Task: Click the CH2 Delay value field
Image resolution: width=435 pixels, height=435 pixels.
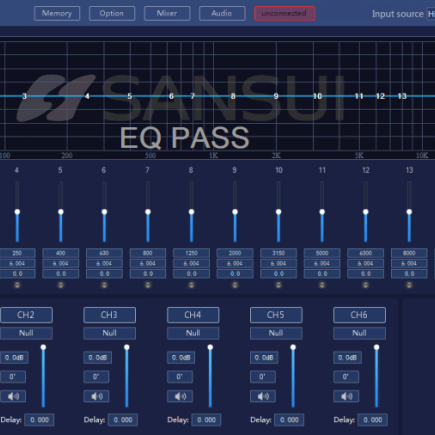Action: point(39,420)
